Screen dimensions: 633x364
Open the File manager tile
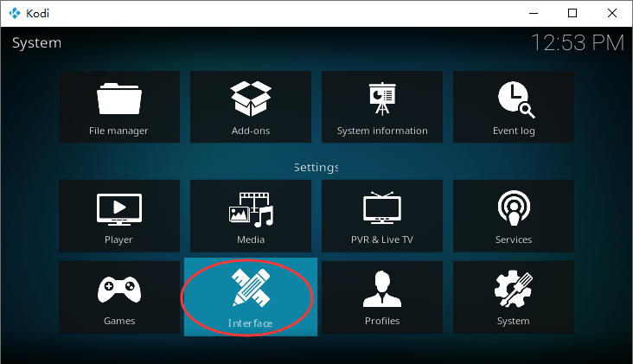point(119,107)
